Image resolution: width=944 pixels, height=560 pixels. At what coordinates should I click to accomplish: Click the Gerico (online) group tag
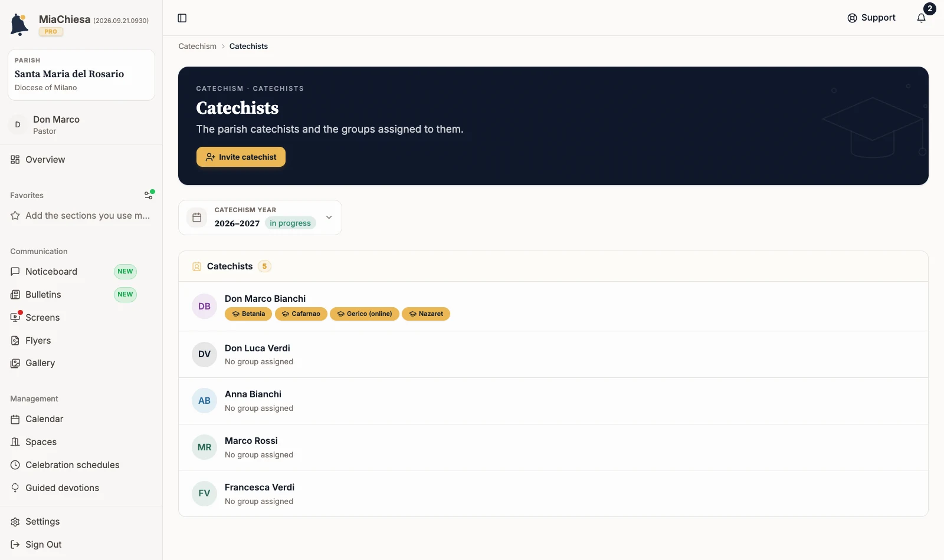365,314
